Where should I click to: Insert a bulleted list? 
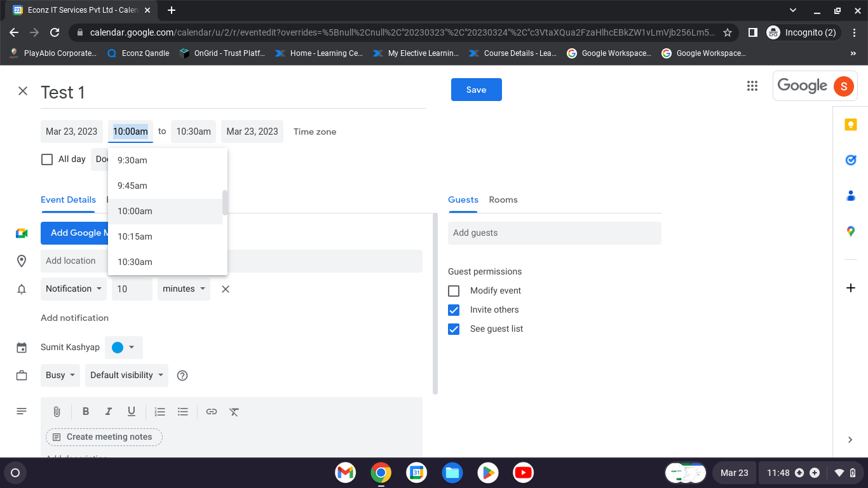[x=183, y=412]
